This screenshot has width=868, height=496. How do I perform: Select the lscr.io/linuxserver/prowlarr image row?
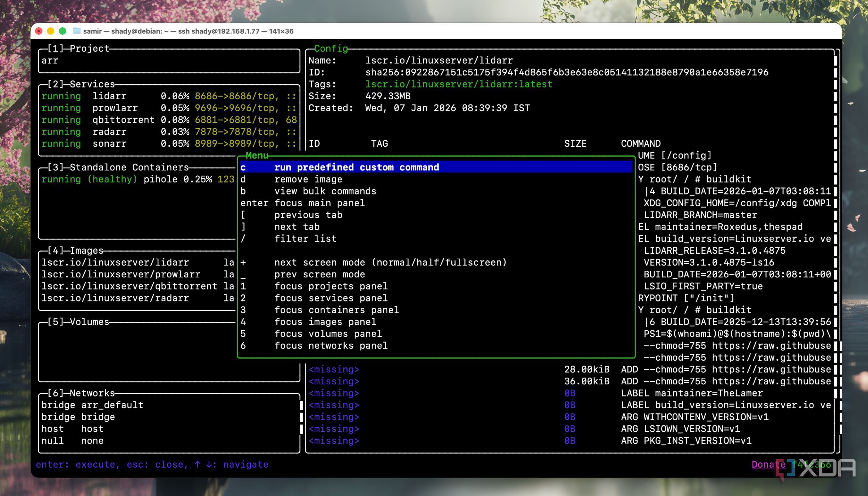tap(138, 274)
